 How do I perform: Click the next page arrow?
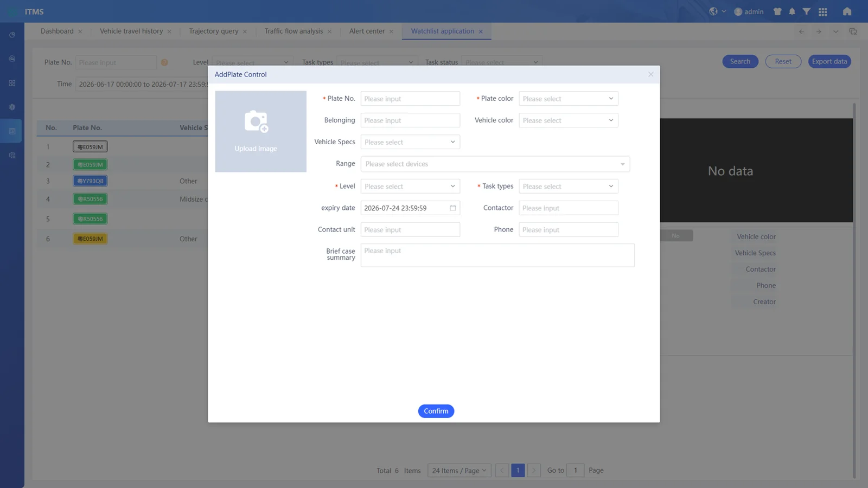534,471
